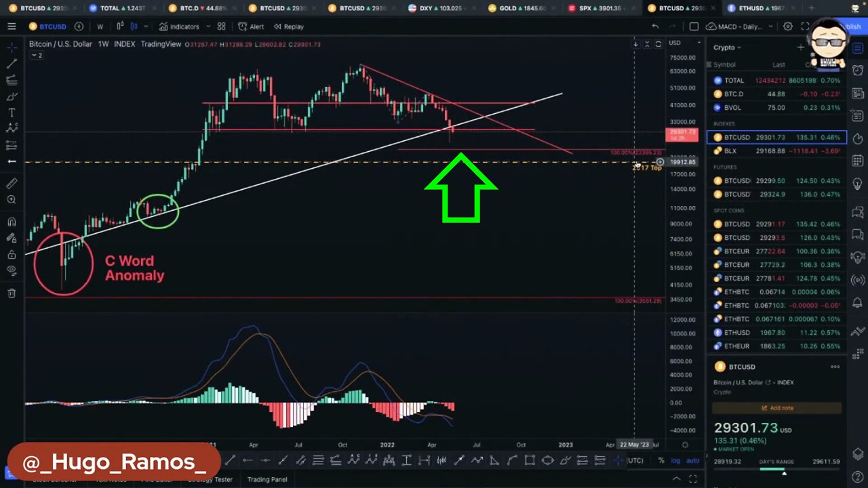Select the trend line tool in left sidebar
Image resolution: width=868 pixels, height=488 pixels.
12,64
